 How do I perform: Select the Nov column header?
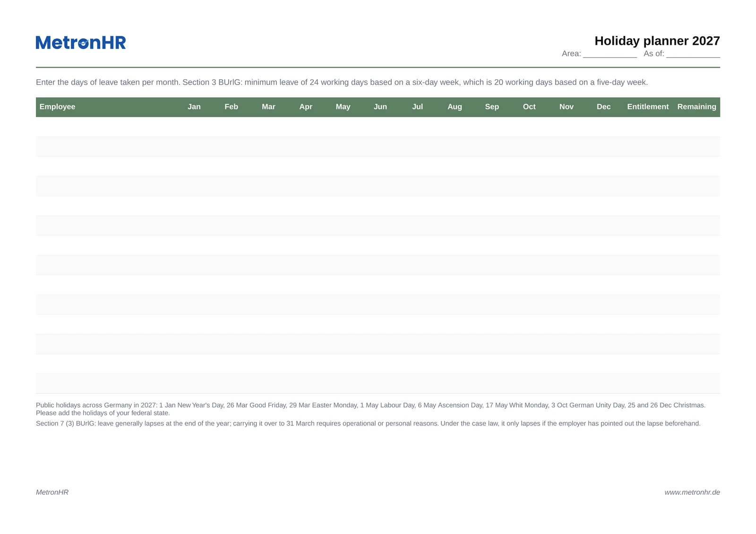[567, 107]
